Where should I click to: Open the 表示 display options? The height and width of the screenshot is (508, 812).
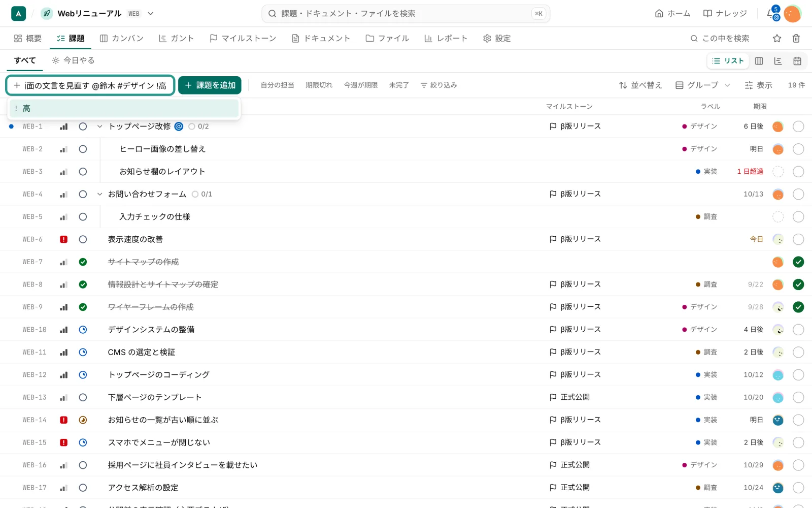[758, 85]
